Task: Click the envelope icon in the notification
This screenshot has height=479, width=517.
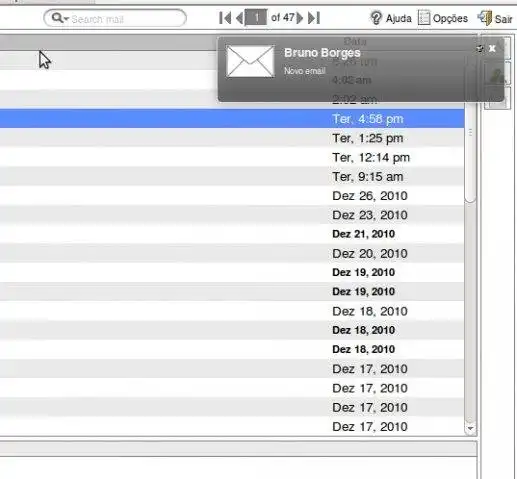Action: [250, 61]
